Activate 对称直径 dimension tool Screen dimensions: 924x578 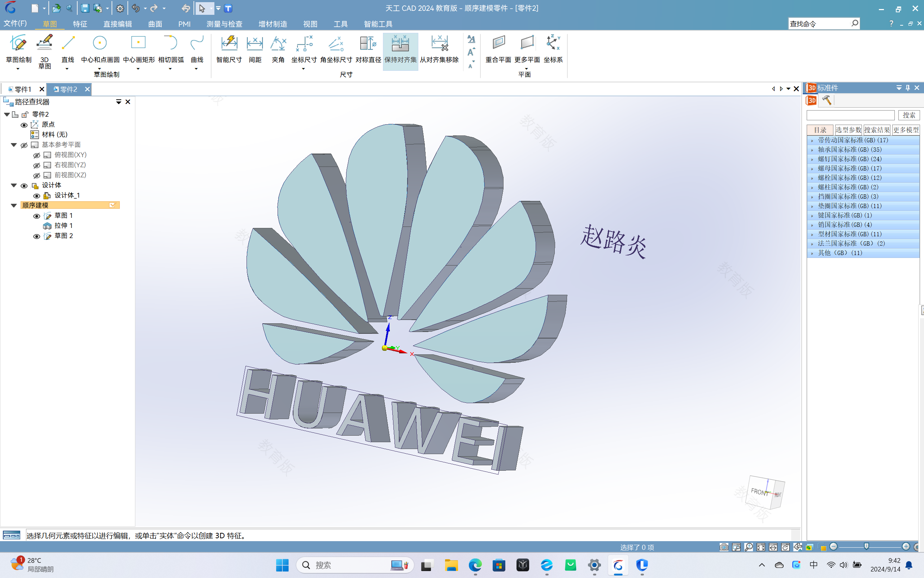click(368, 49)
